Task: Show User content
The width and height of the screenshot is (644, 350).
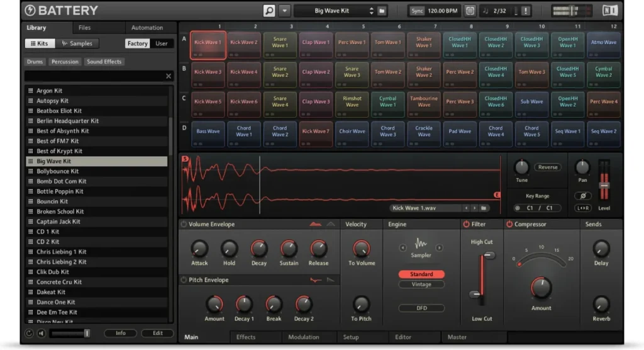Action: tap(161, 43)
